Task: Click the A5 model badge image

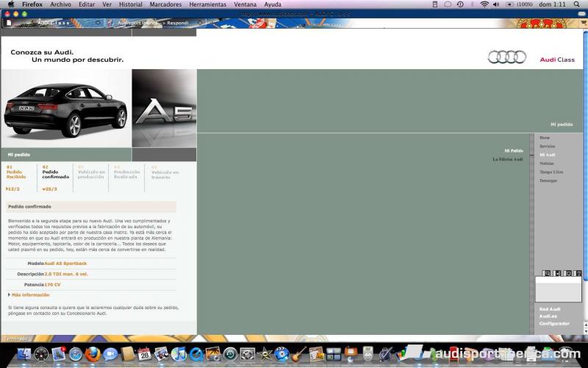Action: point(164,108)
